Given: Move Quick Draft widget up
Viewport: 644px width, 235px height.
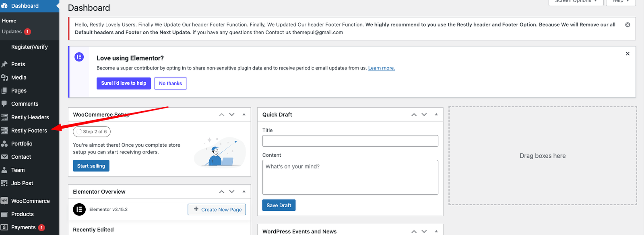Looking at the screenshot, I should [x=414, y=114].
